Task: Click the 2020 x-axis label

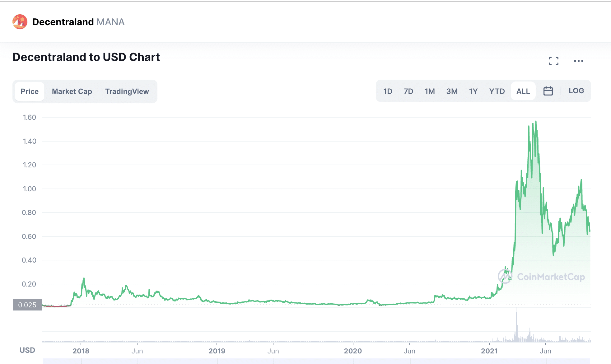Action: pyautogui.click(x=353, y=351)
